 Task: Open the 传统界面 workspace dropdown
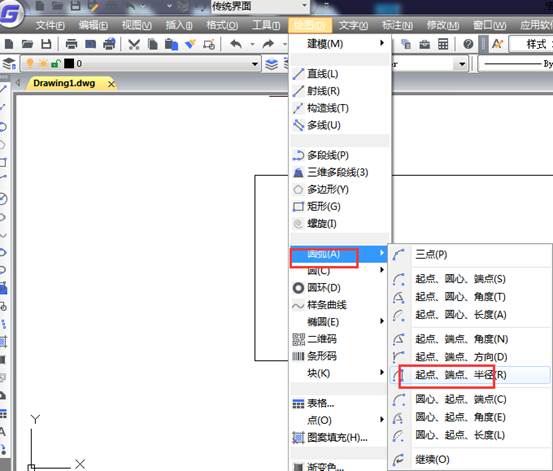[x=260, y=6]
